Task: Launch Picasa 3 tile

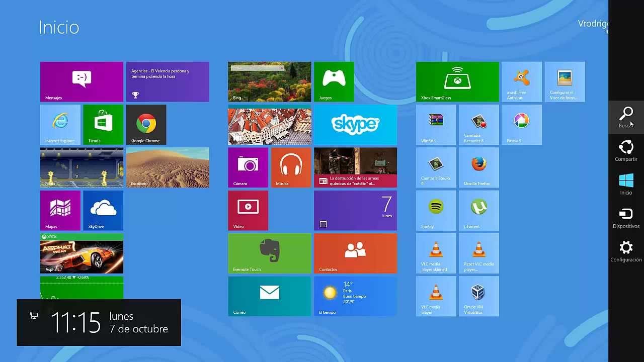Action: (522, 125)
